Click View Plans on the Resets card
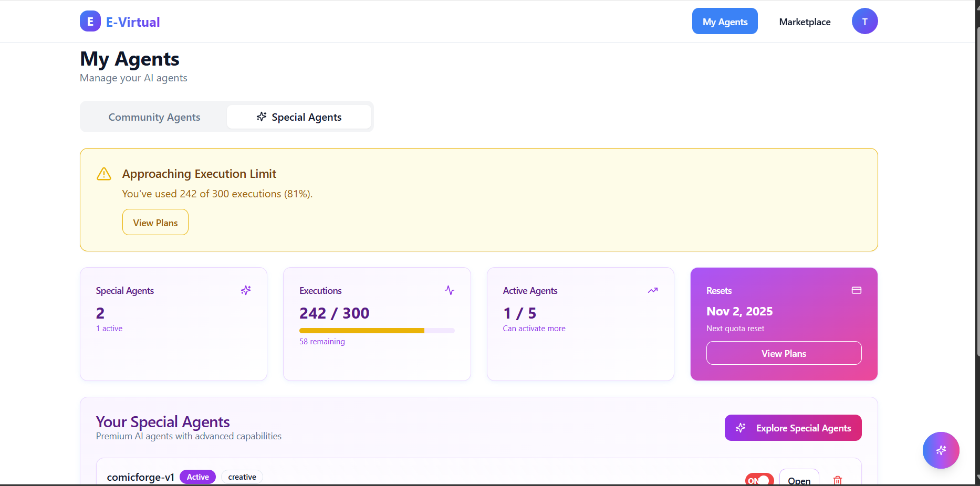This screenshot has width=980, height=486. click(783, 353)
